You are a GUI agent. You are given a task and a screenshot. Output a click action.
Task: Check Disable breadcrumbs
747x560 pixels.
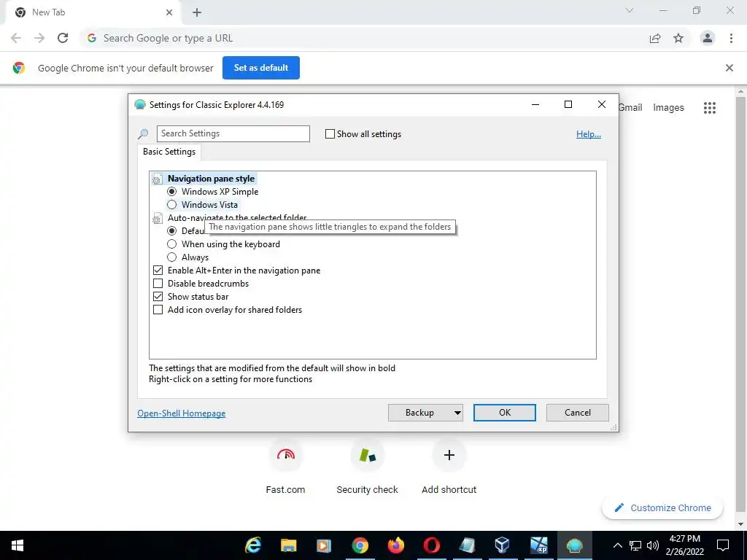click(158, 284)
